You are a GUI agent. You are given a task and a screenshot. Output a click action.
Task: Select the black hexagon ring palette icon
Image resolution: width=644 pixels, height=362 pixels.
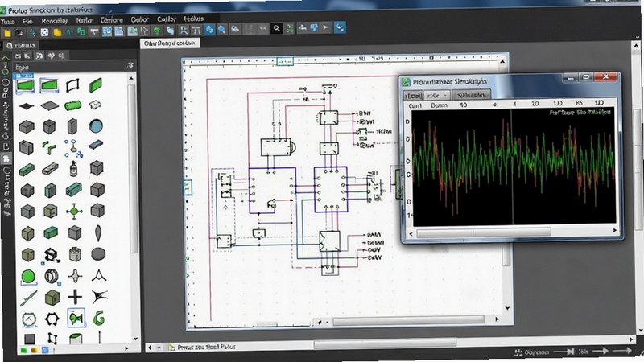pyautogui.click(x=52, y=319)
